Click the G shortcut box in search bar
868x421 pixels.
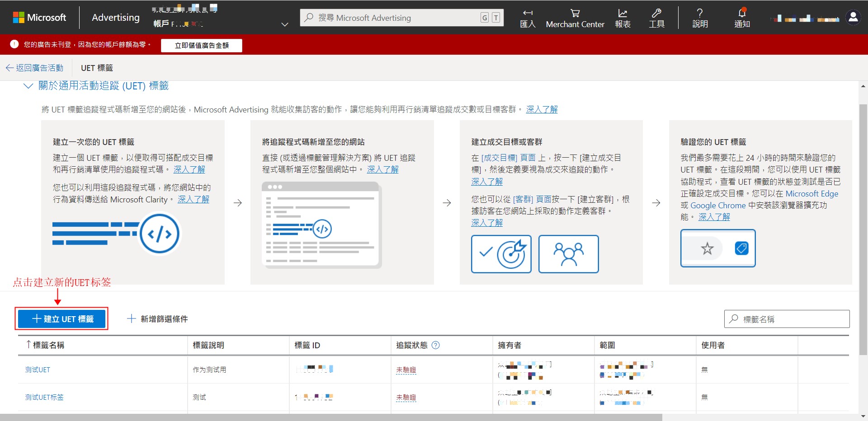tap(485, 18)
